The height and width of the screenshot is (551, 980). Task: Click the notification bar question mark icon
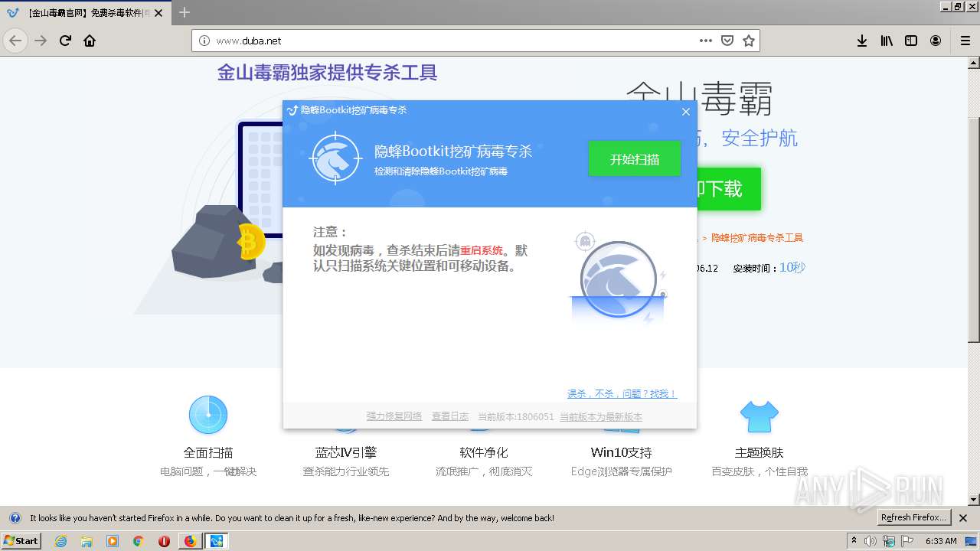(15, 518)
